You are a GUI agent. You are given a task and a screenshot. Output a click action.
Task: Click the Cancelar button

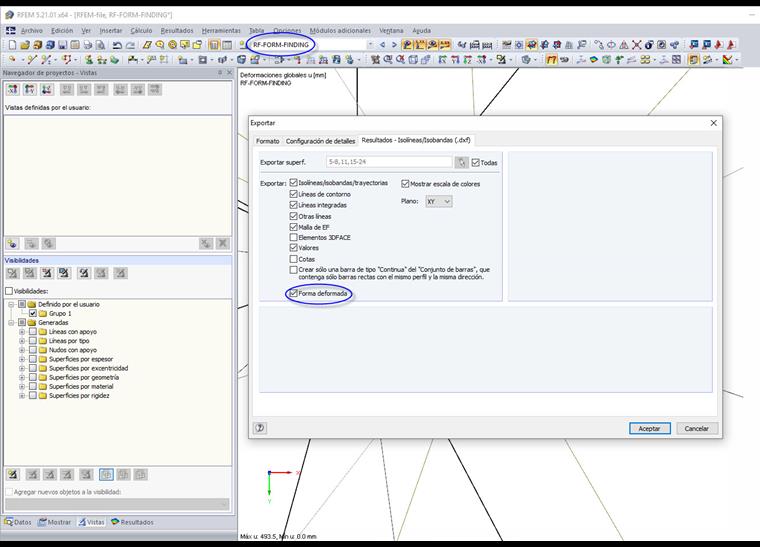pos(697,428)
